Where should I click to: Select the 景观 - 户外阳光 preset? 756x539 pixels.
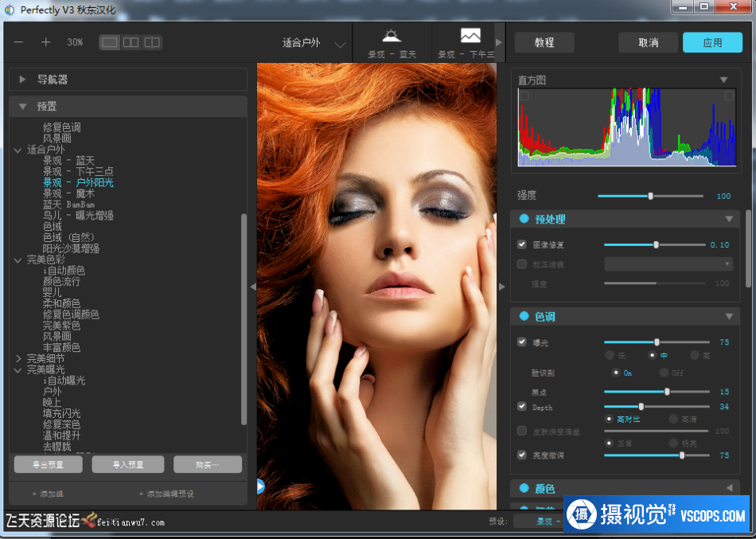click(x=78, y=183)
